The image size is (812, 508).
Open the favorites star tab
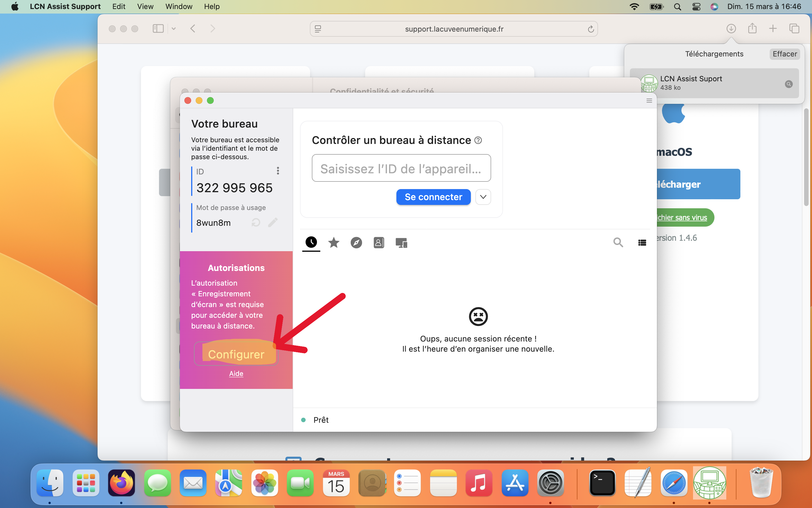tap(334, 242)
